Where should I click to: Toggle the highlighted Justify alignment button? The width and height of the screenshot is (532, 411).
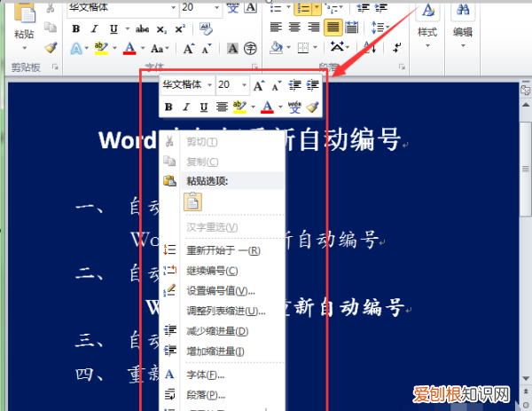click(x=332, y=28)
